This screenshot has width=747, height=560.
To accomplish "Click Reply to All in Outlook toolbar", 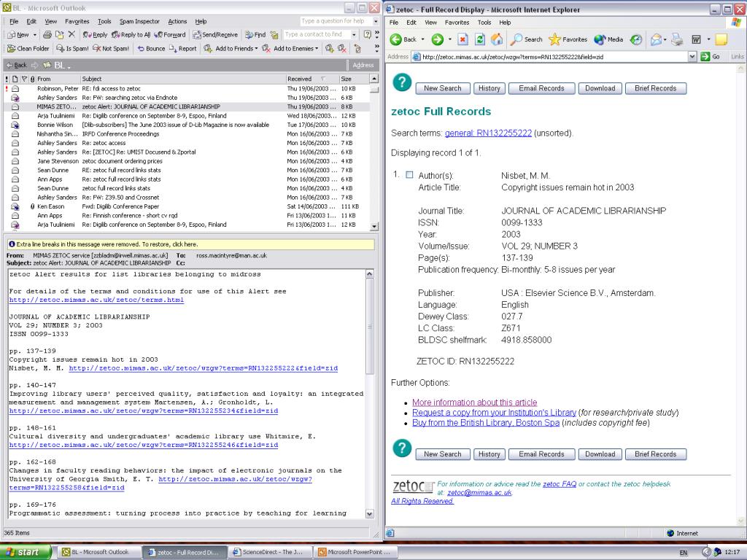I will pos(131,35).
